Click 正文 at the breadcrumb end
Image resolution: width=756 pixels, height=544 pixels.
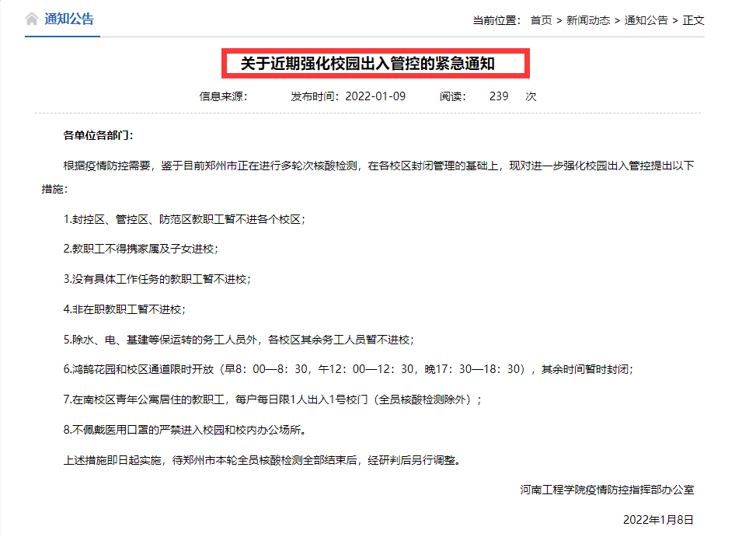(693, 20)
